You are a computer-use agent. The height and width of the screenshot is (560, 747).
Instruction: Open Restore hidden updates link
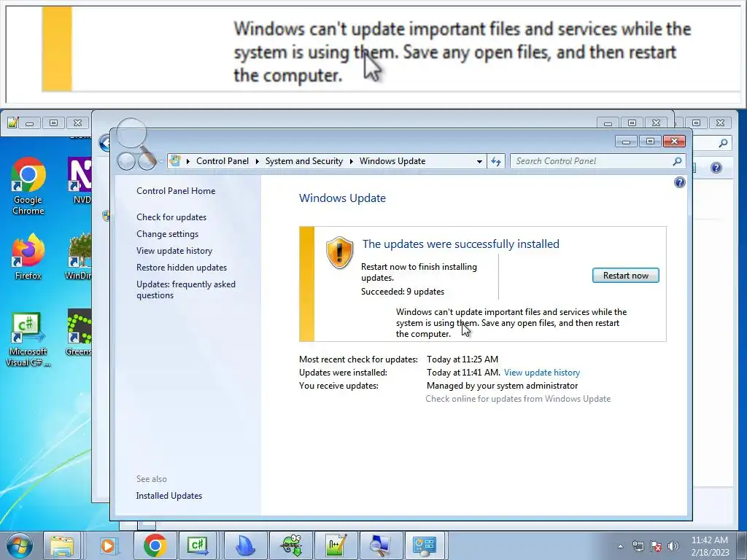pos(182,267)
